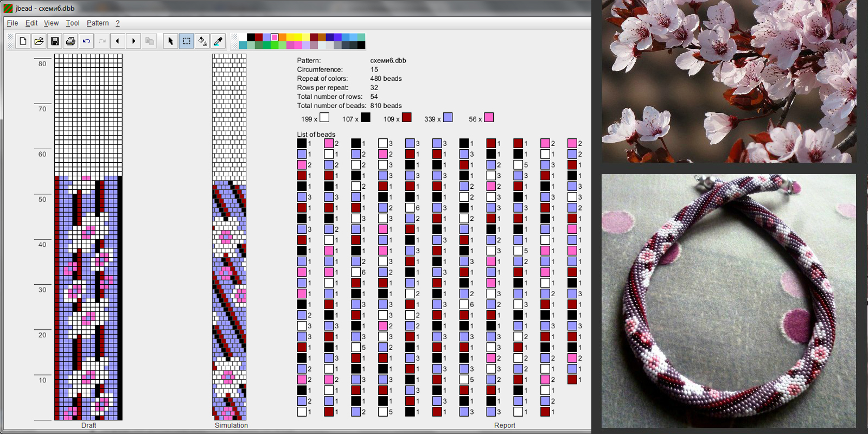Print the pattern using printer icon
This screenshot has height=434, width=868.
71,41
